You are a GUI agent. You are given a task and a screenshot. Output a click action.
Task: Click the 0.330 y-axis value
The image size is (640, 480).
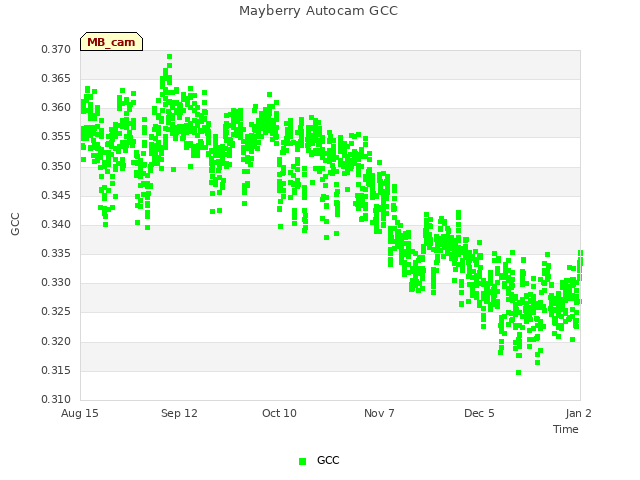tap(56, 283)
